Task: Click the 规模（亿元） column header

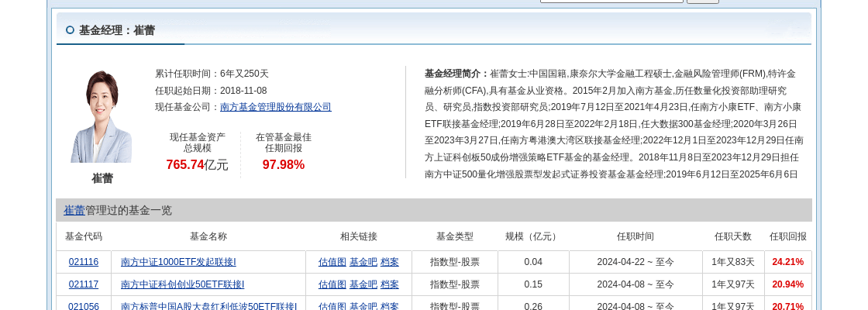Action: pyautogui.click(x=533, y=236)
